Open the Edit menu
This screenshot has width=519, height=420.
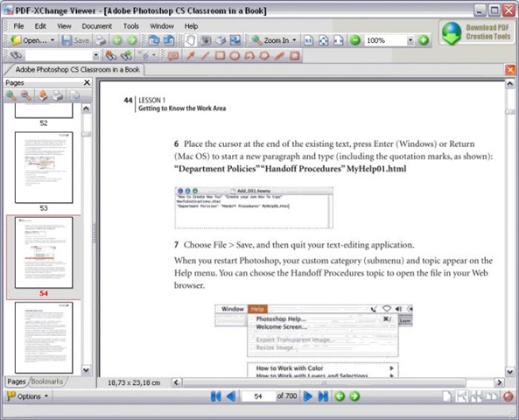click(40, 26)
